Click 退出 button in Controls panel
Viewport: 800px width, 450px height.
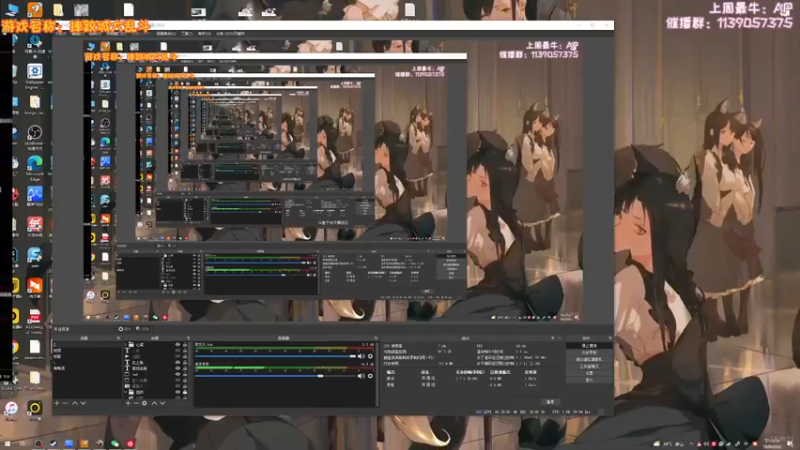(x=589, y=380)
